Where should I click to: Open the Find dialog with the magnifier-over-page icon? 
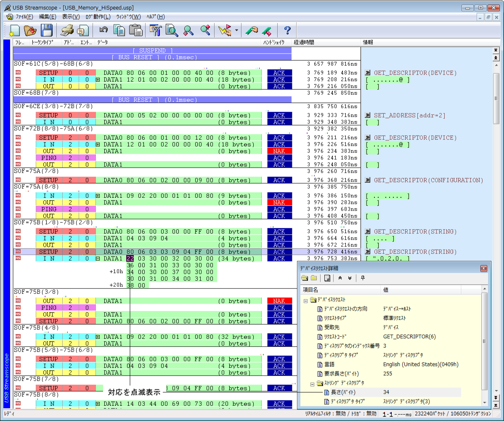(172, 31)
